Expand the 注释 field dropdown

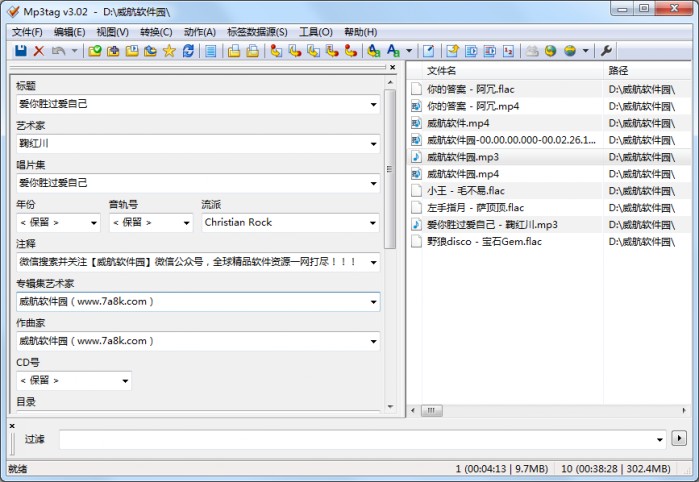coord(373,262)
